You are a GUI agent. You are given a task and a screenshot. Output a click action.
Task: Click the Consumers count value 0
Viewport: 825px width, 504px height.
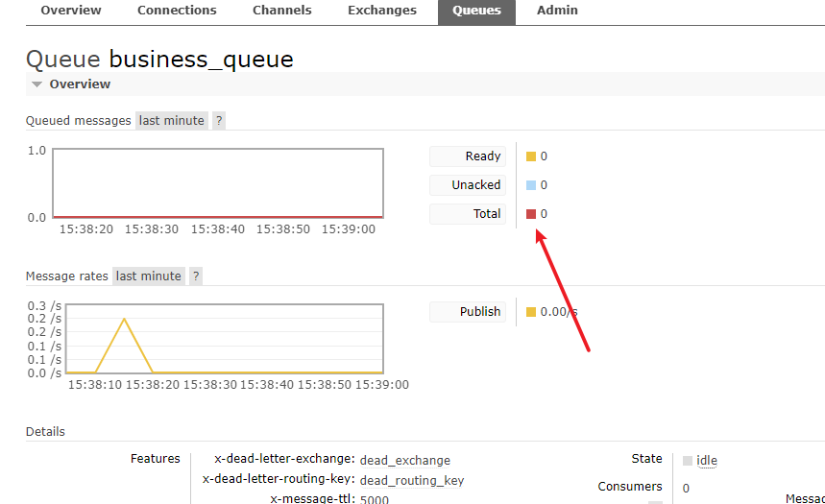tap(686, 489)
